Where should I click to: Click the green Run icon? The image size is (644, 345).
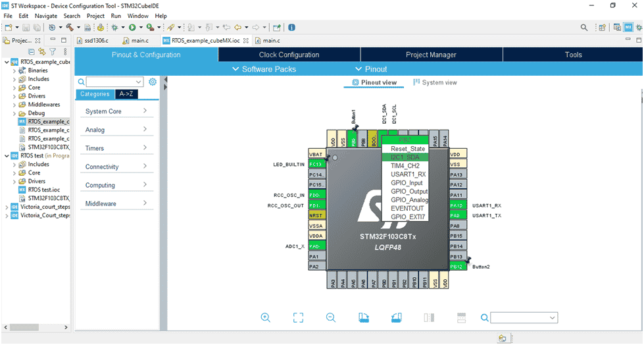click(x=132, y=28)
